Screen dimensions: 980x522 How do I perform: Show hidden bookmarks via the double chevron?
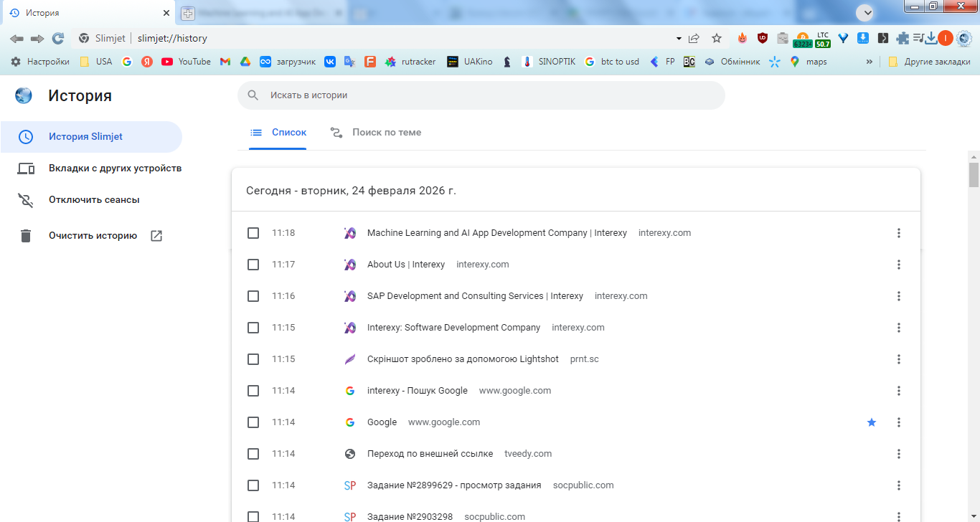(870, 62)
